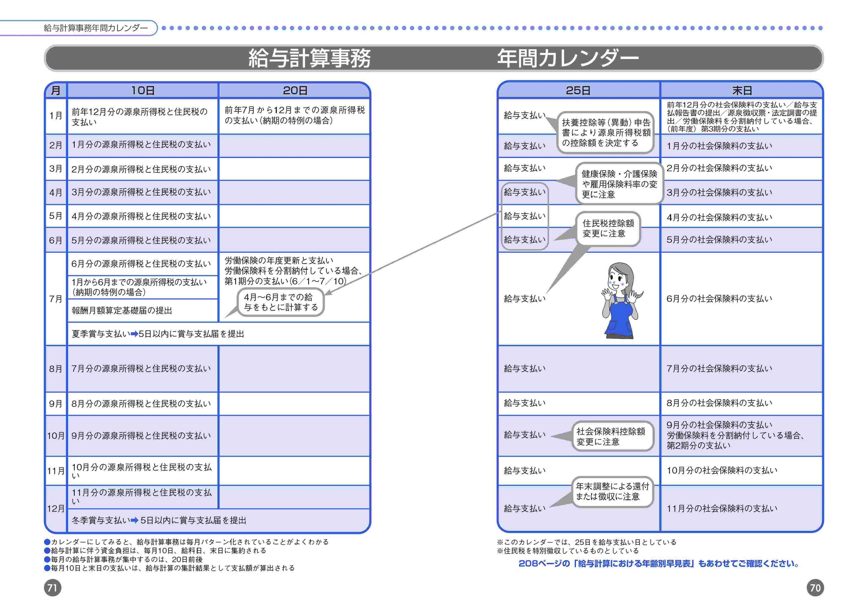Select the 給与計算事務 banner title
This screenshot has width=868, height=615.
309,58
